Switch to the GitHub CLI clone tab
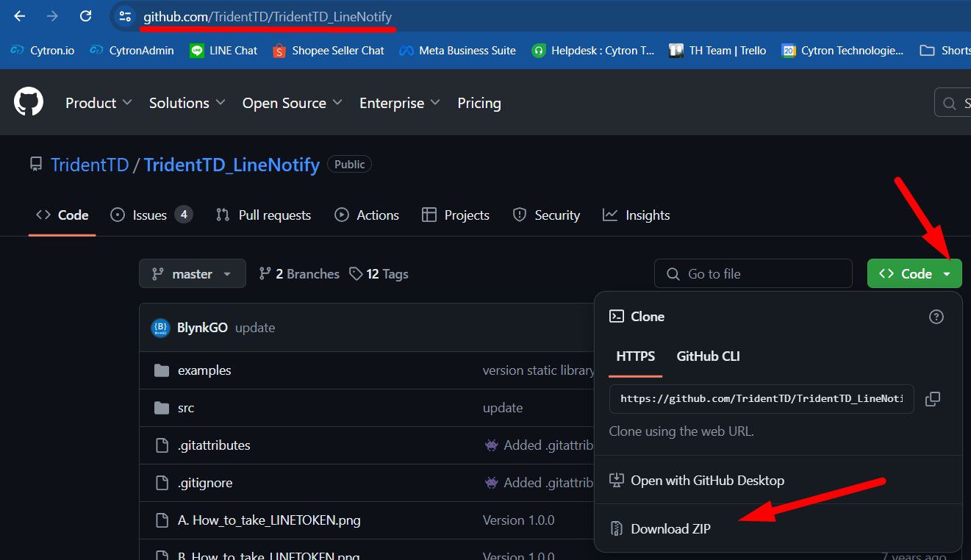 (x=707, y=356)
